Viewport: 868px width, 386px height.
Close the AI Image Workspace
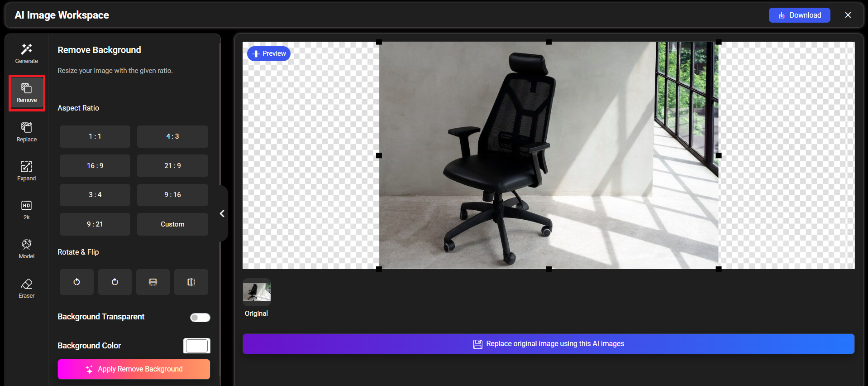(x=848, y=15)
